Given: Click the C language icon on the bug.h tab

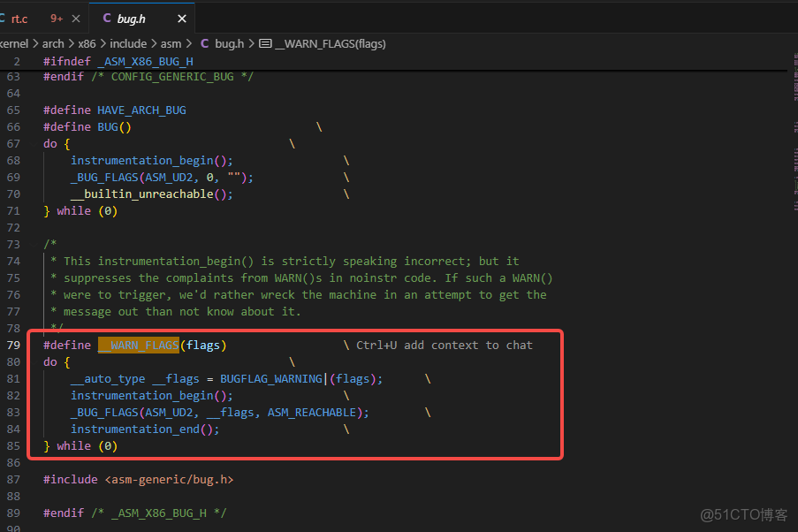Looking at the screenshot, I should (107, 18).
